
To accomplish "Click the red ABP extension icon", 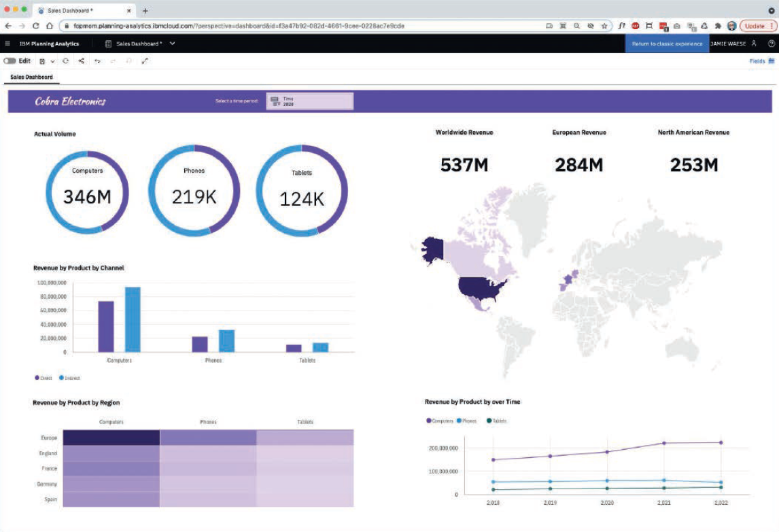I will (x=635, y=26).
